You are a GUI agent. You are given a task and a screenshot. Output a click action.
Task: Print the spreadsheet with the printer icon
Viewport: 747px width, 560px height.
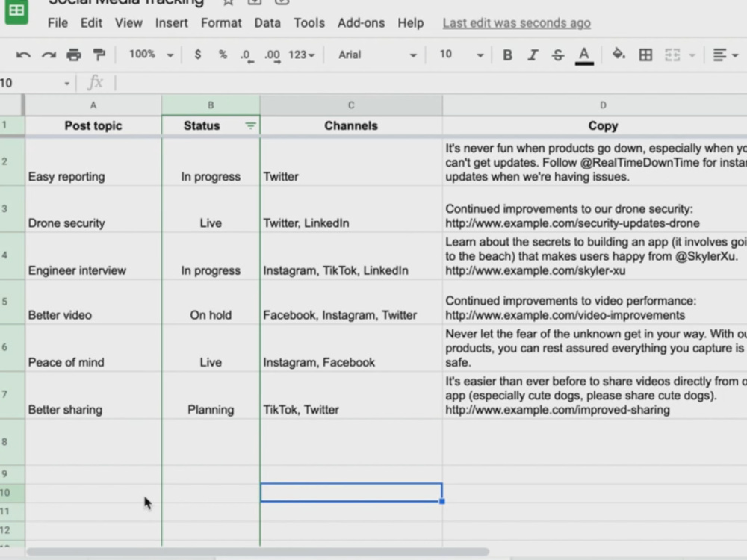[x=74, y=55]
